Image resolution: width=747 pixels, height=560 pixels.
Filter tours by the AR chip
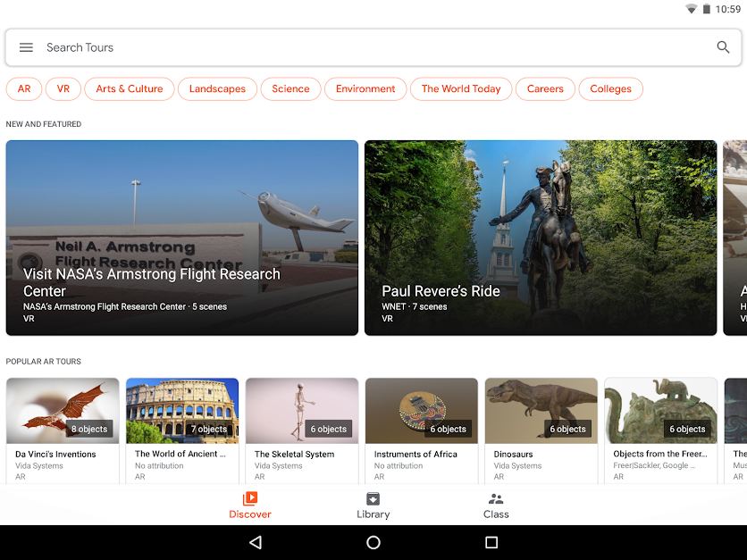pyautogui.click(x=24, y=89)
